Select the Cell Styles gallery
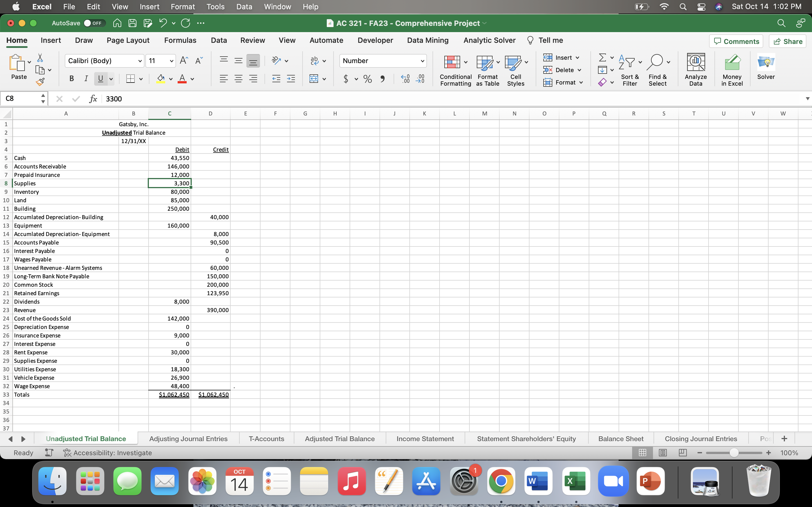Image resolution: width=812 pixels, height=507 pixels. [515, 69]
